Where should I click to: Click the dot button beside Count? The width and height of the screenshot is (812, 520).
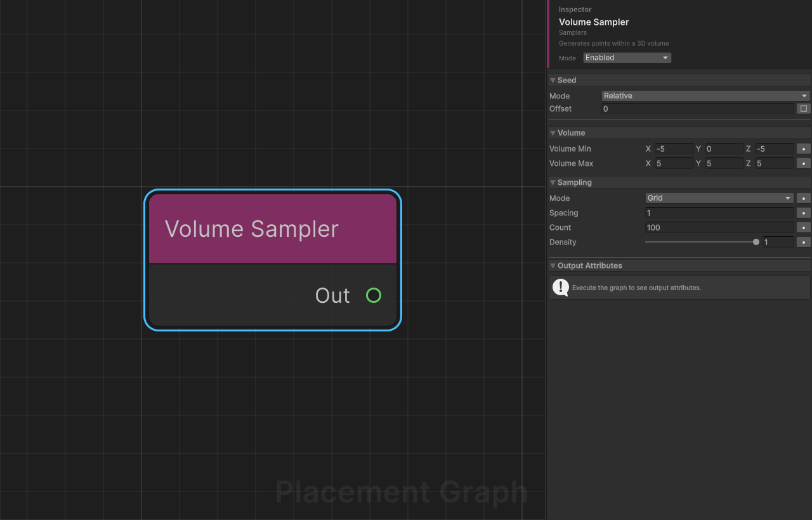coord(804,227)
